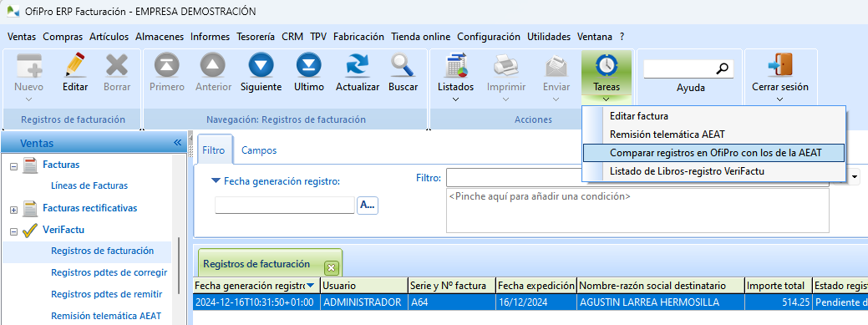Open Registros pdtes de corregir
868x325 pixels.
(x=109, y=272)
